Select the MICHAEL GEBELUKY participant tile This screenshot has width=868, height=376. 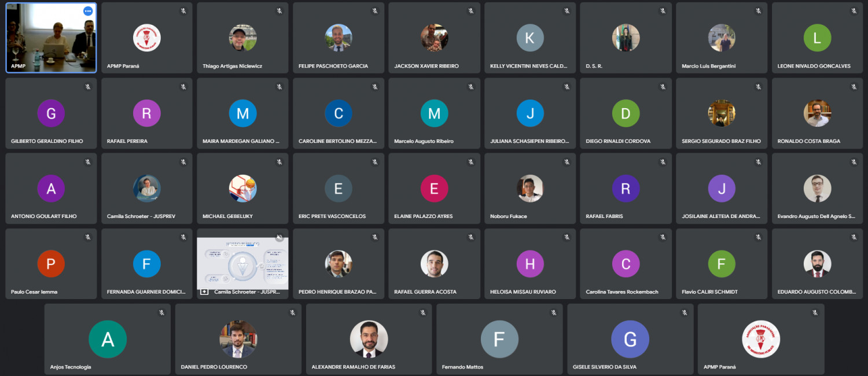(242, 188)
